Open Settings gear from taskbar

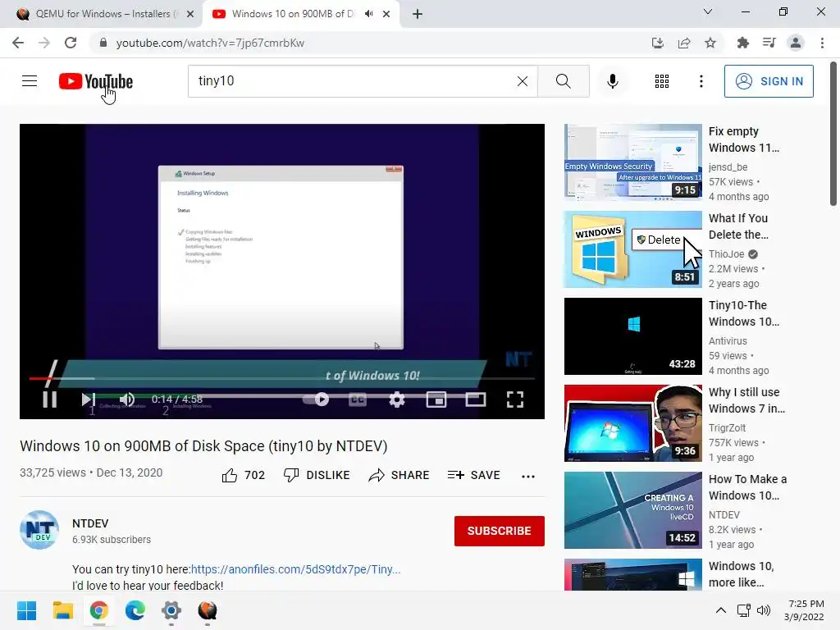171,610
